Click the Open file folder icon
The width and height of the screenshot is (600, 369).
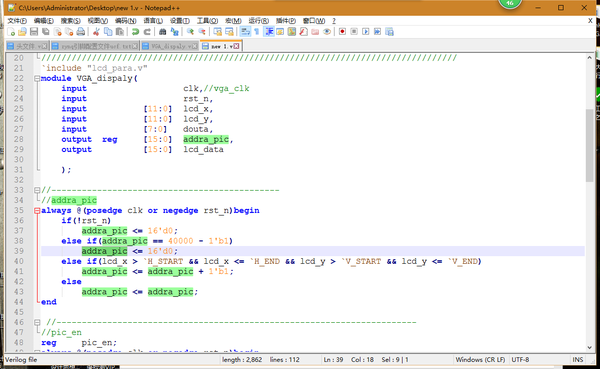(x=23, y=32)
